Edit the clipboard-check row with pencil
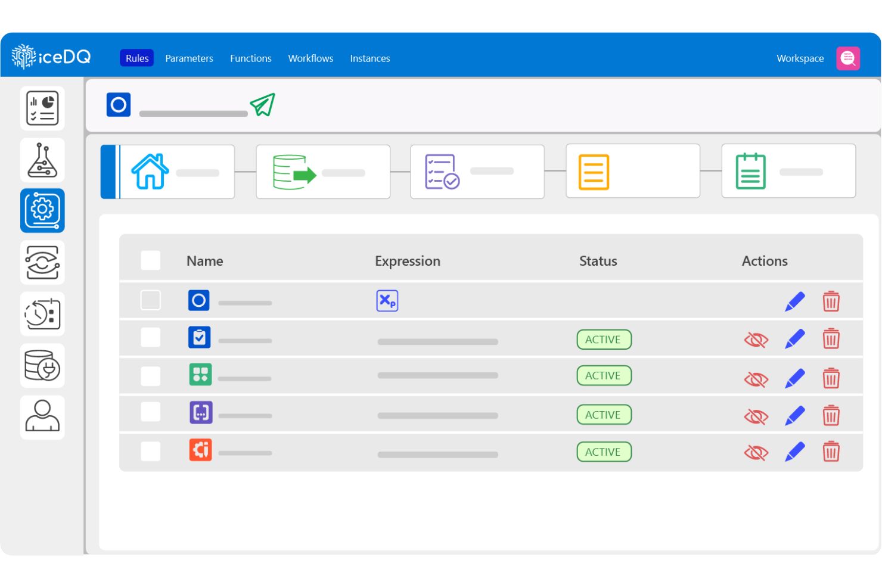 [x=795, y=339]
